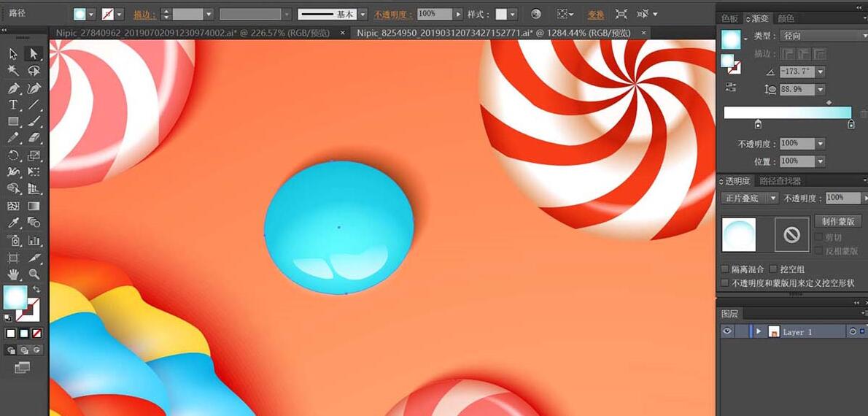Viewport: 868px width, 416px height.
Task: Expand Layer 1 disclosure triangle
Action: point(759,331)
